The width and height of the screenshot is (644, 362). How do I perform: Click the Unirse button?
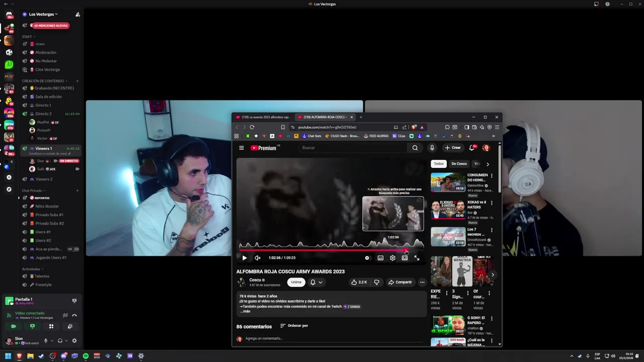coord(296,282)
